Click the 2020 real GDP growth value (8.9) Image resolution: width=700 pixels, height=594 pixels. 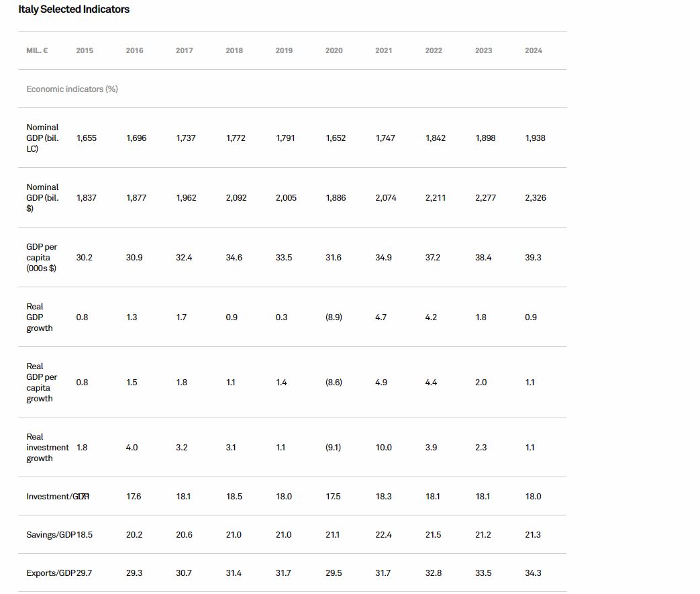[x=334, y=317]
